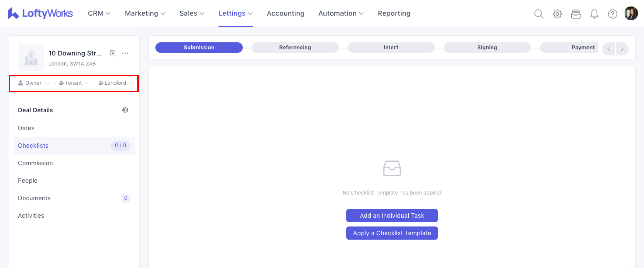Click Add an Individual Task button
This screenshot has height=268, width=644.
click(x=392, y=215)
